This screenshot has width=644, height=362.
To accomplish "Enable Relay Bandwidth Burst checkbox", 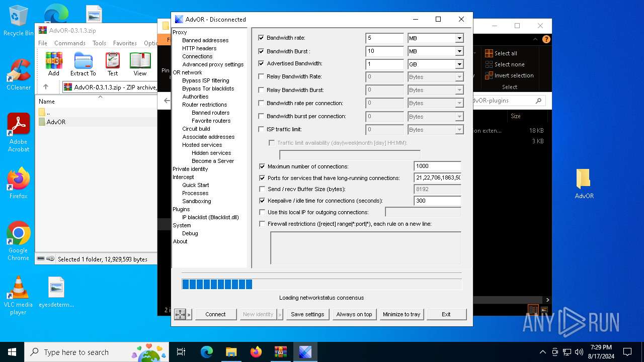I will click(261, 90).
